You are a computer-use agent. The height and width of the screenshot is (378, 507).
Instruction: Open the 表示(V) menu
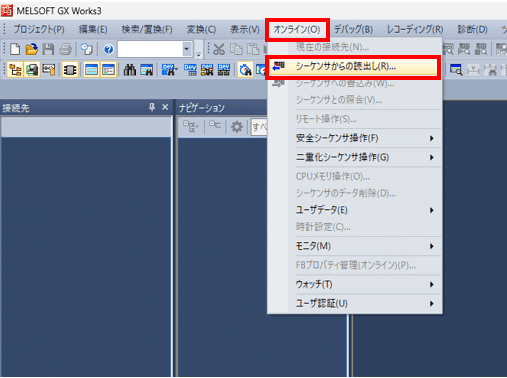click(x=245, y=30)
